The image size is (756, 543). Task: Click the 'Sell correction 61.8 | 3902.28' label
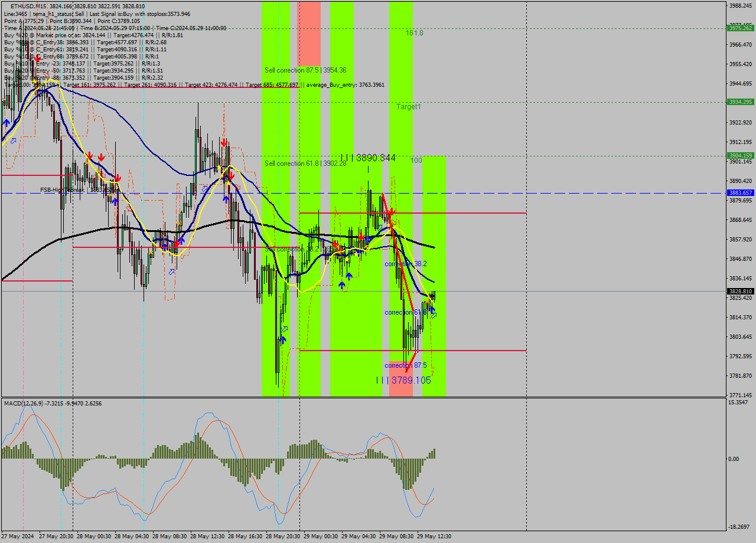[305, 163]
